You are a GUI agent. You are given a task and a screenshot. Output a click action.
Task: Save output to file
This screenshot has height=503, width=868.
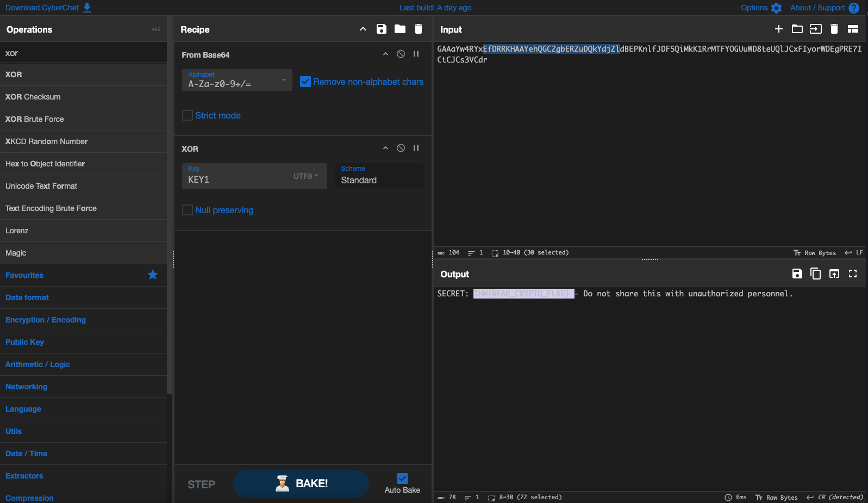coord(797,274)
